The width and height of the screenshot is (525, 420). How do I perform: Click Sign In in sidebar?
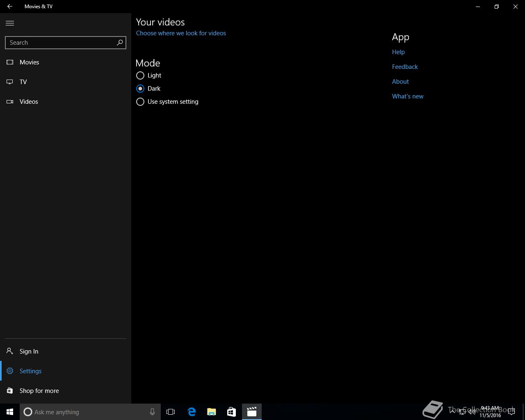(66, 352)
